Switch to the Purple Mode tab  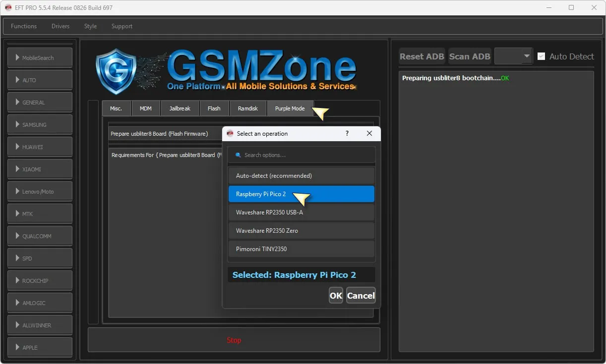click(x=290, y=108)
